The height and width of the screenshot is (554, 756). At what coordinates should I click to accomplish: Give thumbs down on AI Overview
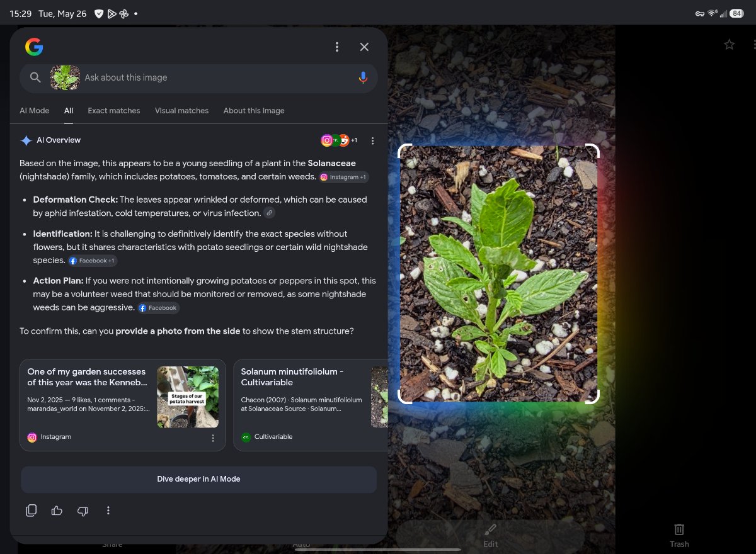pyautogui.click(x=83, y=511)
